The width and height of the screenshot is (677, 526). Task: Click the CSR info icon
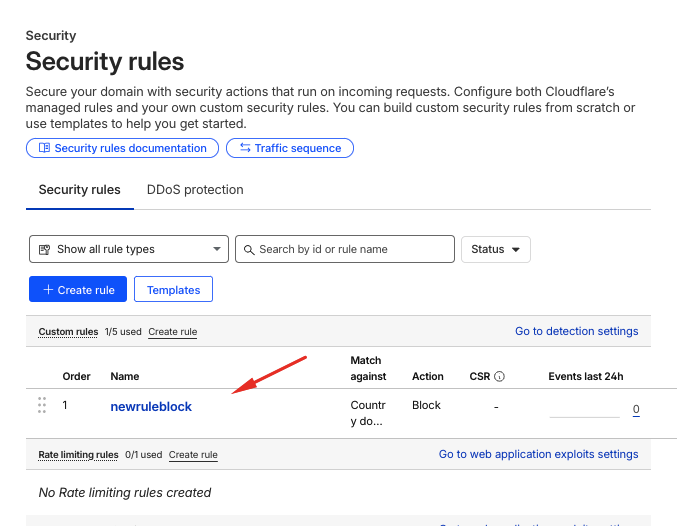tap(499, 377)
